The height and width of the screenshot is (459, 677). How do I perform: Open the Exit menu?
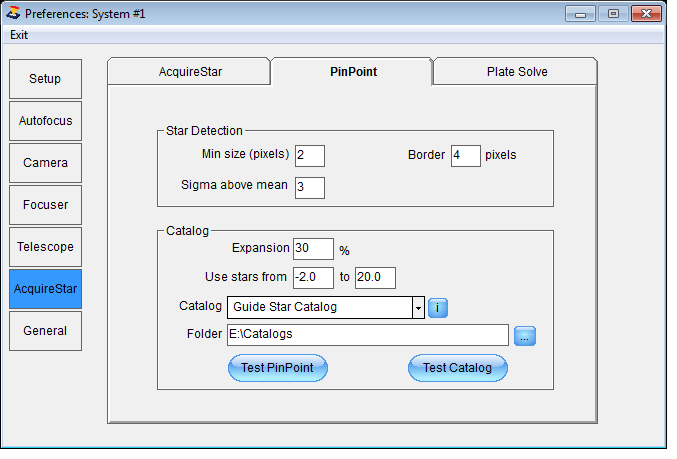pyautogui.click(x=19, y=35)
